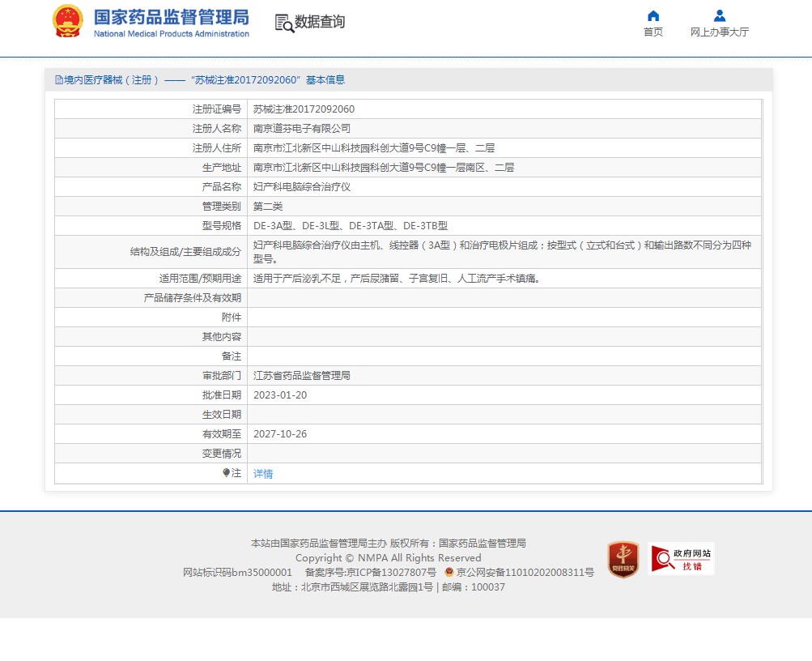812x661 pixels.
Task: Click the 批准日期 row label
Action: 222,395
